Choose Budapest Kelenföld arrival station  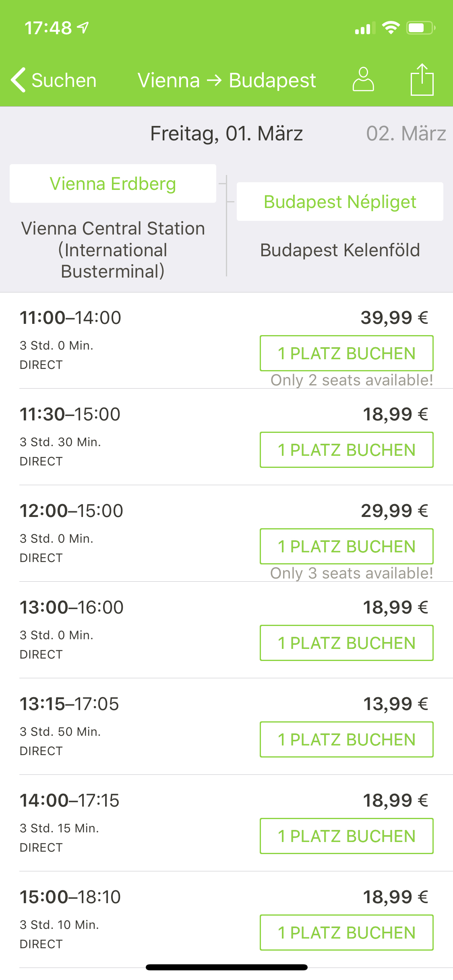(340, 250)
